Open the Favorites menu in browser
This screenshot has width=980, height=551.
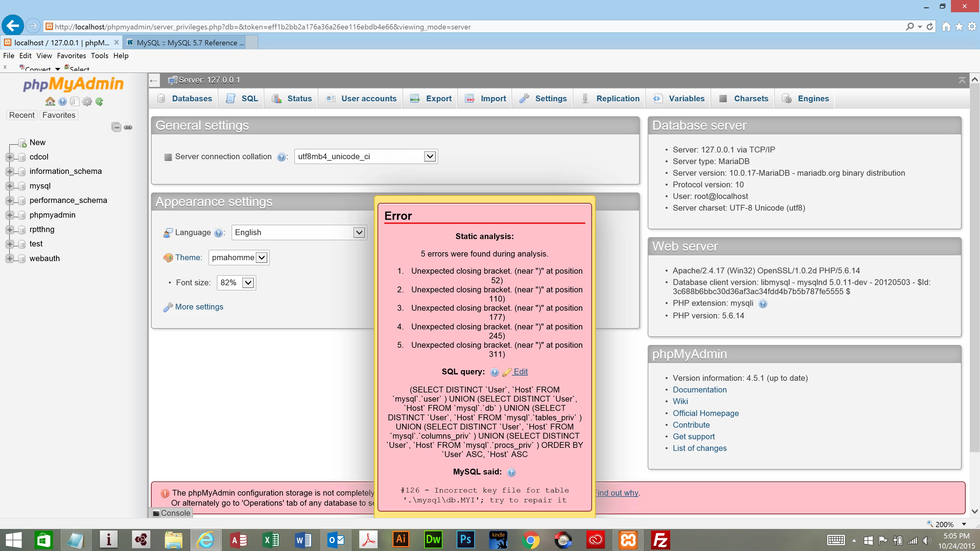(71, 55)
